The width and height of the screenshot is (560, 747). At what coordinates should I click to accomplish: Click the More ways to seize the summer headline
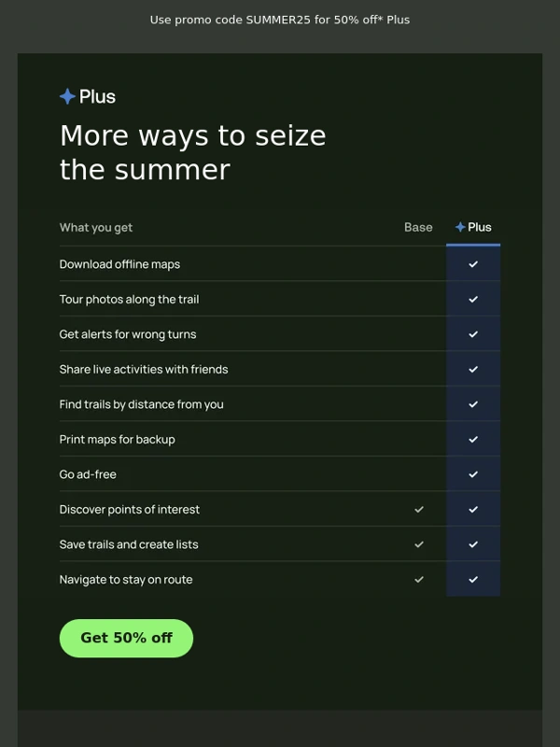(x=192, y=152)
